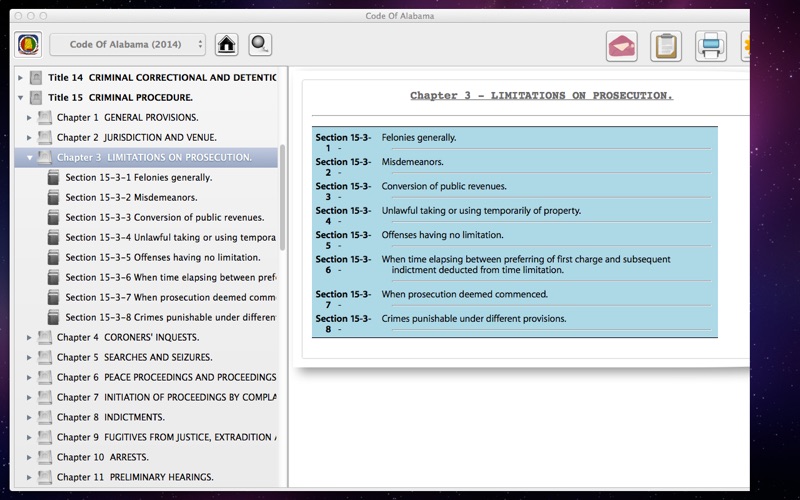Select Title 15 CRIMINAL PROCEDURE tree row
Image resolution: width=800 pixels, height=500 pixels.
click(x=146, y=97)
